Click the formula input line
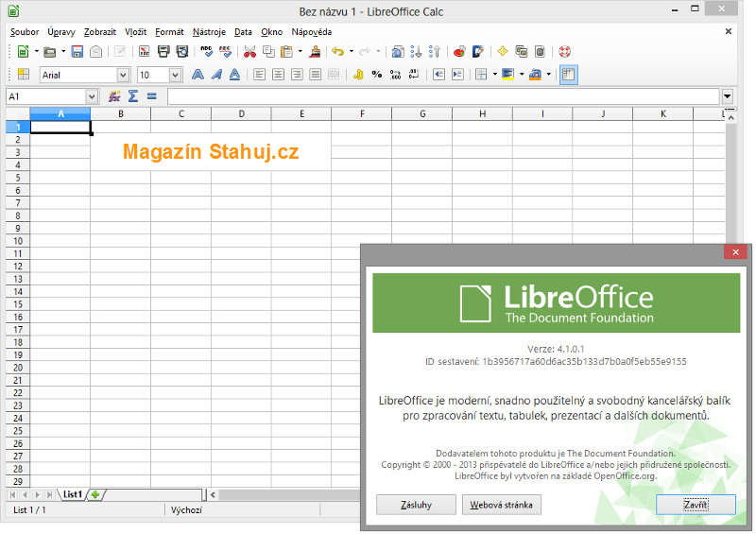The image size is (756, 534). coord(443,96)
